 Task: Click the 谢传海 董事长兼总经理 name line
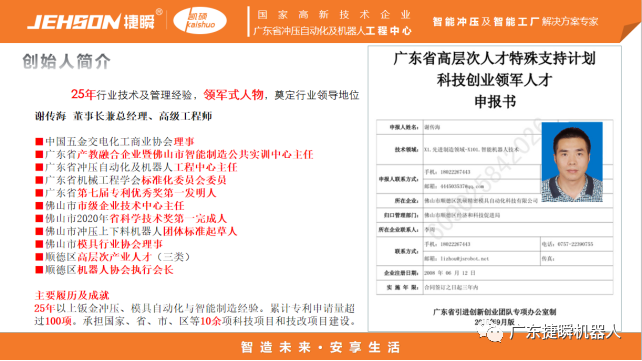click(x=124, y=116)
